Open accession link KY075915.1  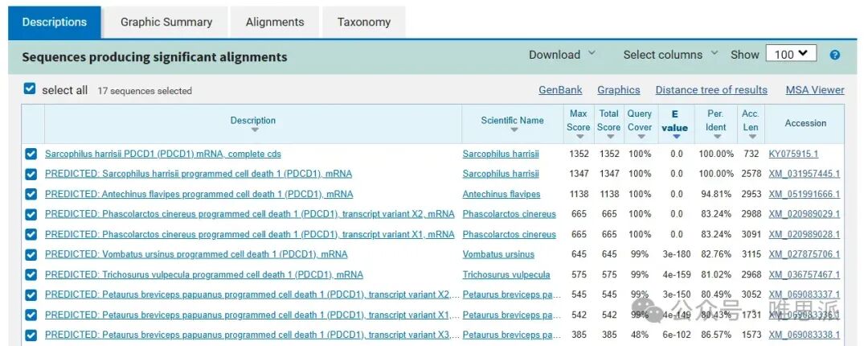[x=793, y=154]
